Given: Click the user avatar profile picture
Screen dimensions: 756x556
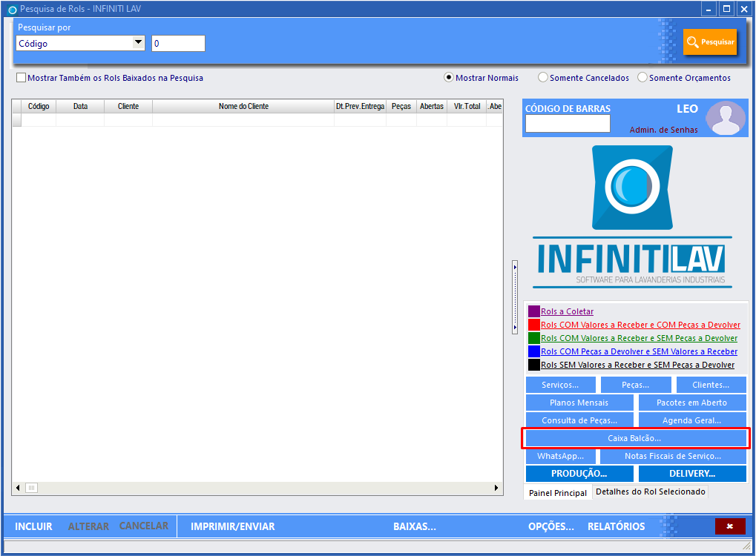Looking at the screenshot, I should 725,119.
